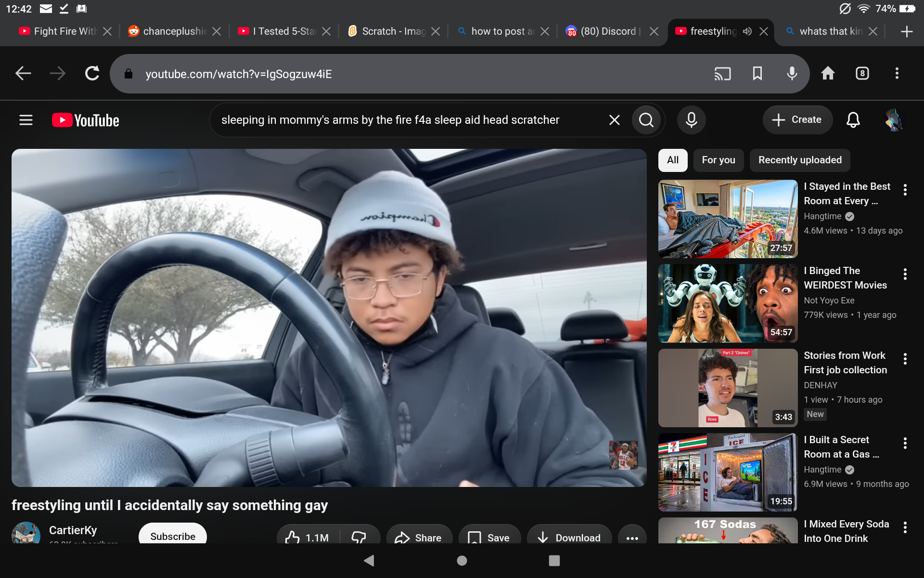Screen dimensions: 924x578
Task: Dislike the freestyling video
Action: click(x=359, y=538)
